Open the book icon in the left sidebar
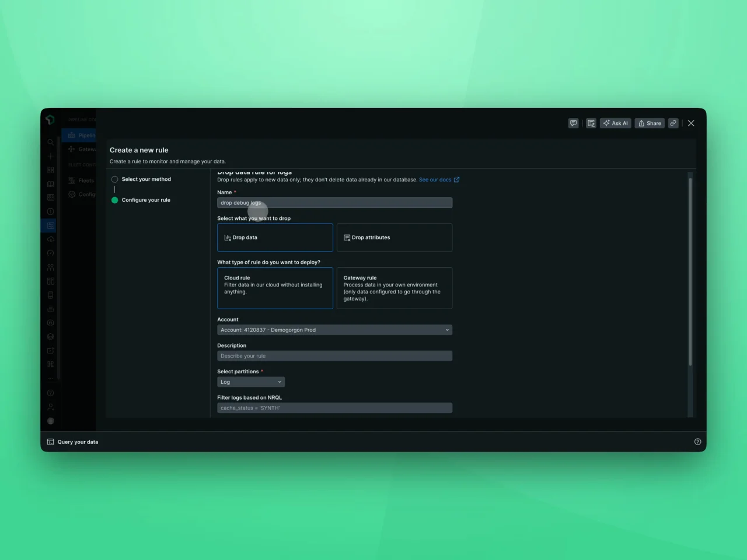The width and height of the screenshot is (747, 560). [50, 184]
